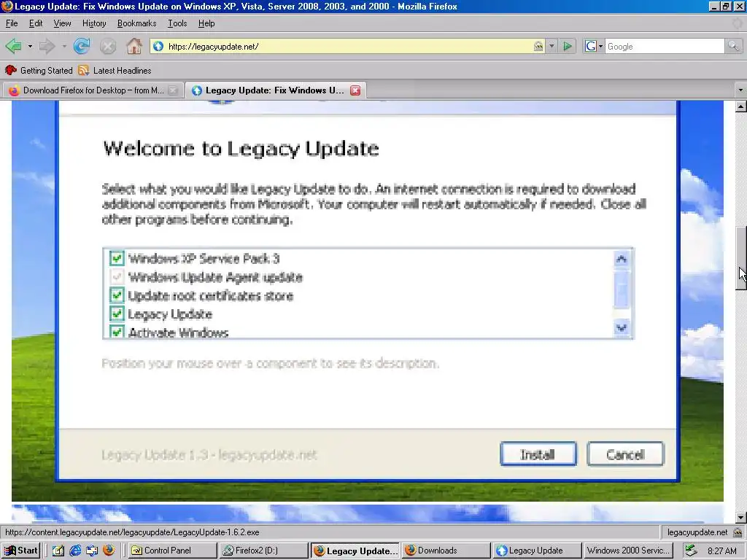The height and width of the screenshot is (560, 747).
Task: Click the search magnifier icon
Action: click(x=733, y=46)
